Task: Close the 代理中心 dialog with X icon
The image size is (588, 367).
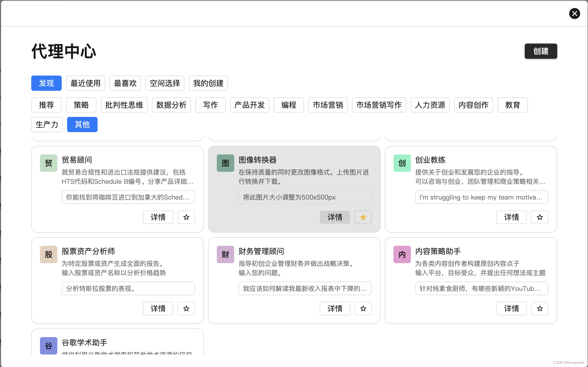Action: [x=574, y=14]
